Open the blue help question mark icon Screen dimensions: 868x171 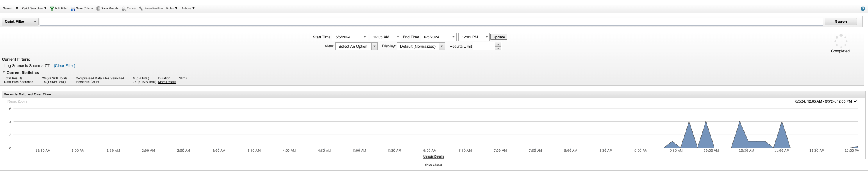(x=863, y=9)
